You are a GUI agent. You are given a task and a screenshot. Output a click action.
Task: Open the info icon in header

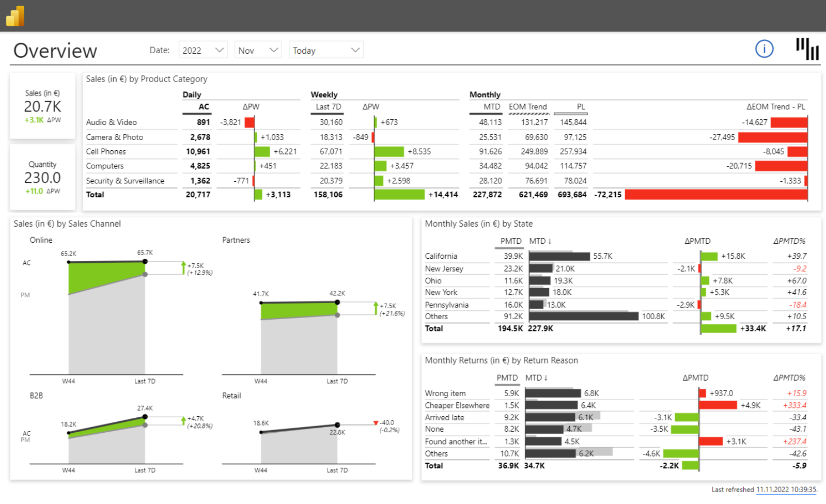point(764,49)
